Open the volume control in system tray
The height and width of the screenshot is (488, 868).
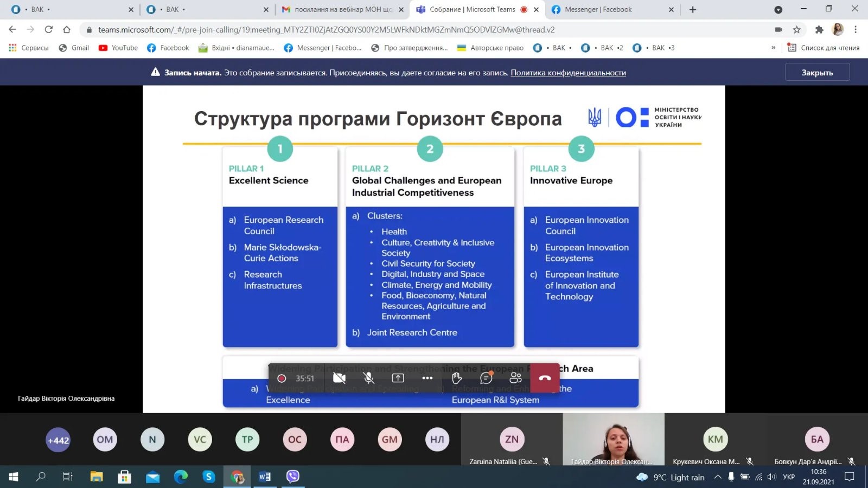pyautogui.click(x=771, y=477)
